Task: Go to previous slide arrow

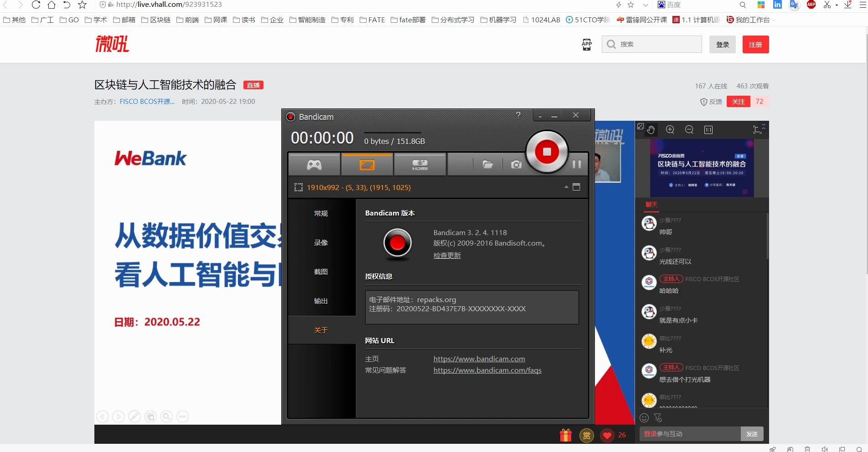Action: pyautogui.click(x=103, y=416)
